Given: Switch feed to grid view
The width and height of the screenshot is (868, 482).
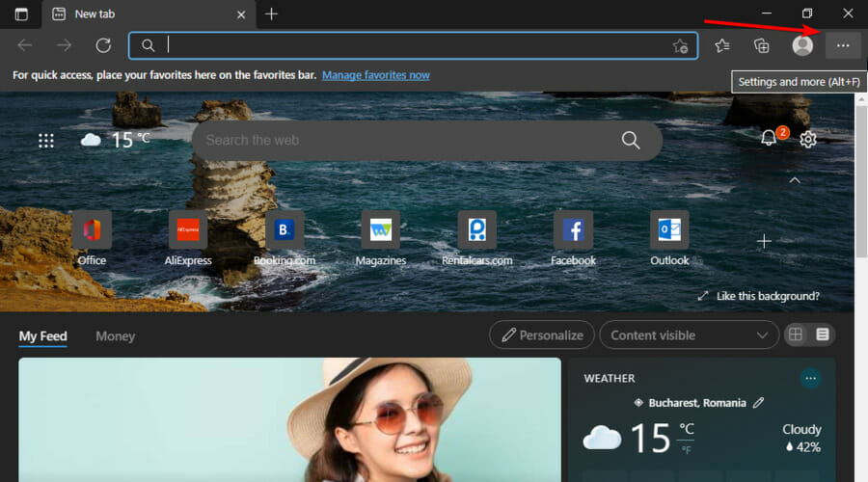Looking at the screenshot, I should point(796,335).
